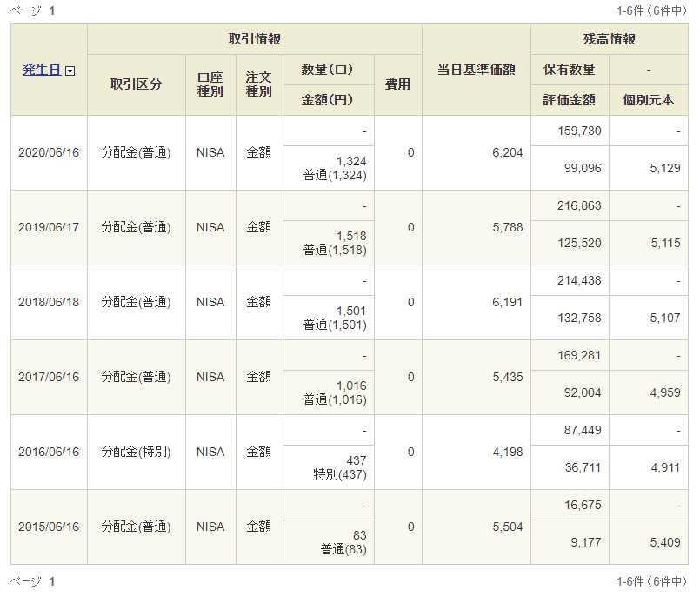The height and width of the screenshot is (597, 700).
Task: Click valuation amount 9,177
Action: (586, 542)
